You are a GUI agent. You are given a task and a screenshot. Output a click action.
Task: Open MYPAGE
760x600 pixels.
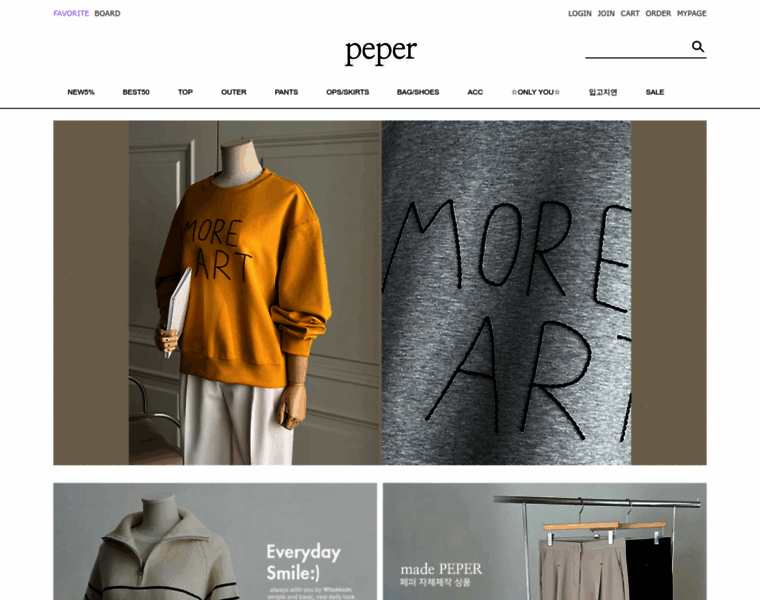[x=692, y=14]
